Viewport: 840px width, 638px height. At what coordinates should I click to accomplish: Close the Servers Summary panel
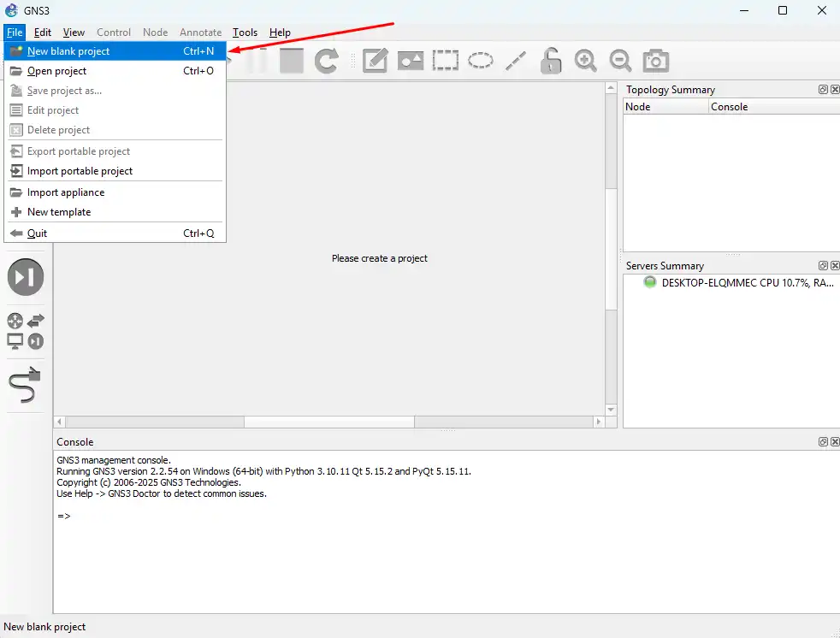[x=834, y=266]
